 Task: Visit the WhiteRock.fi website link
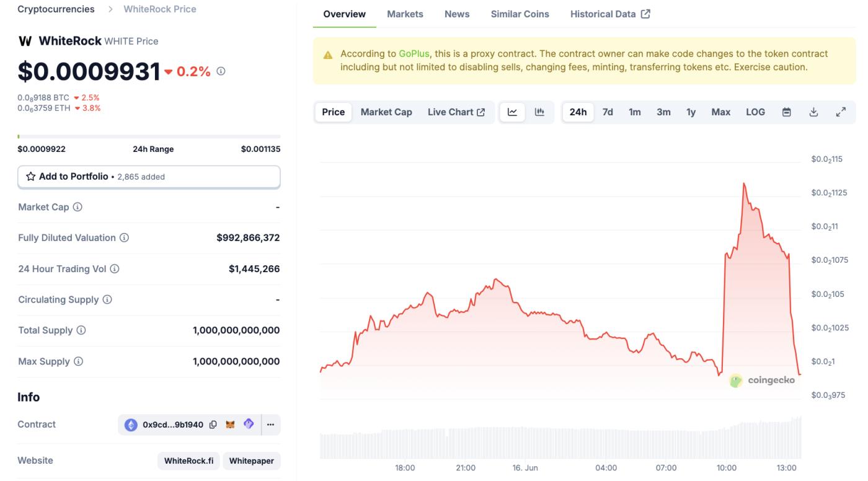pyautogui.click(x=188, y=460)
